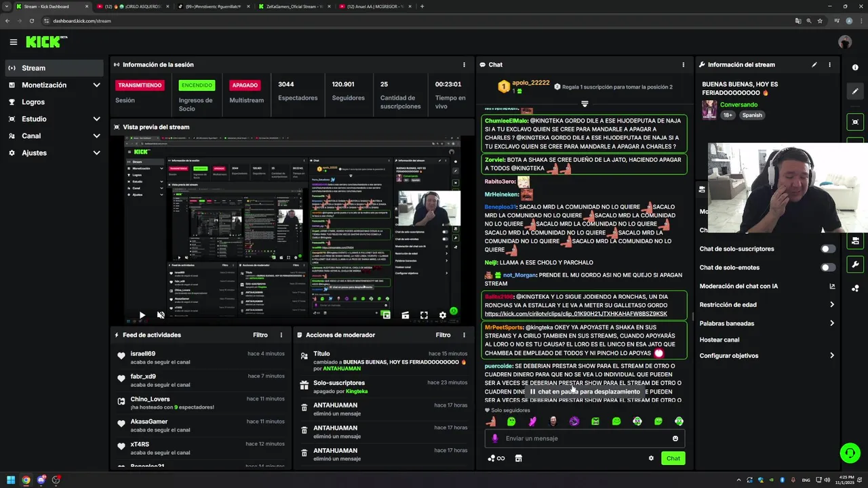
Task: Select Stream in the sidebar
Action: click(54, 68)
